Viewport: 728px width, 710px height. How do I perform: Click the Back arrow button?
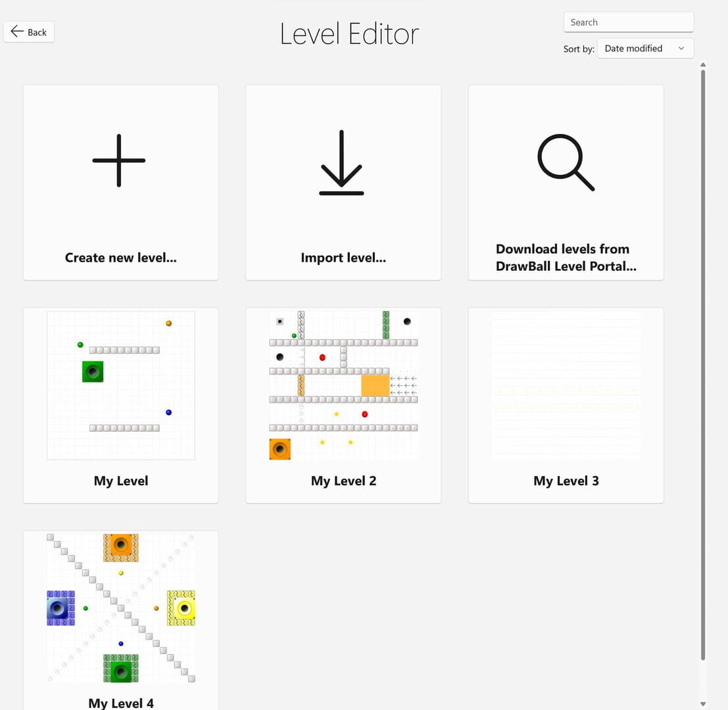29,32
